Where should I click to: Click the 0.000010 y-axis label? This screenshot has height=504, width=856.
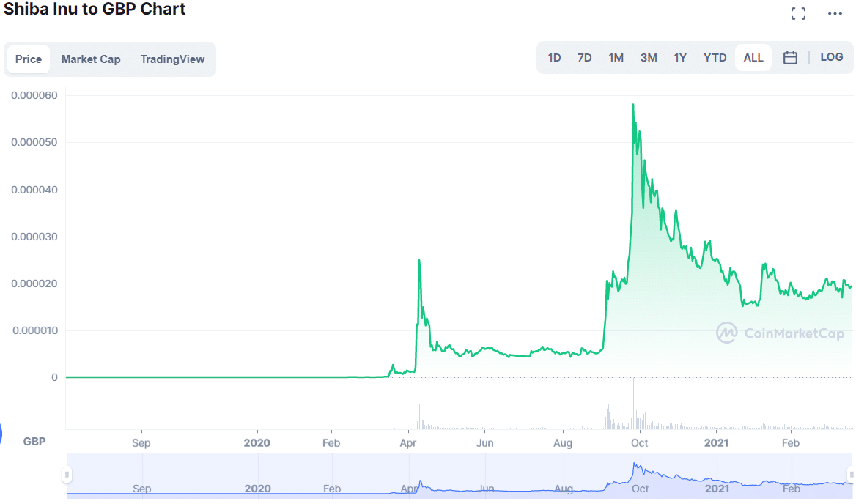34,330
